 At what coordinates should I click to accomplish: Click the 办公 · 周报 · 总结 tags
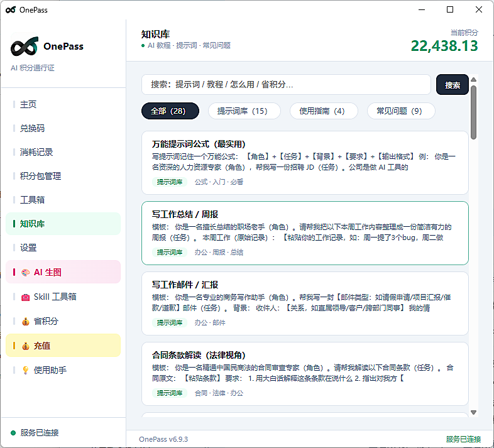(x=219, y=253)
